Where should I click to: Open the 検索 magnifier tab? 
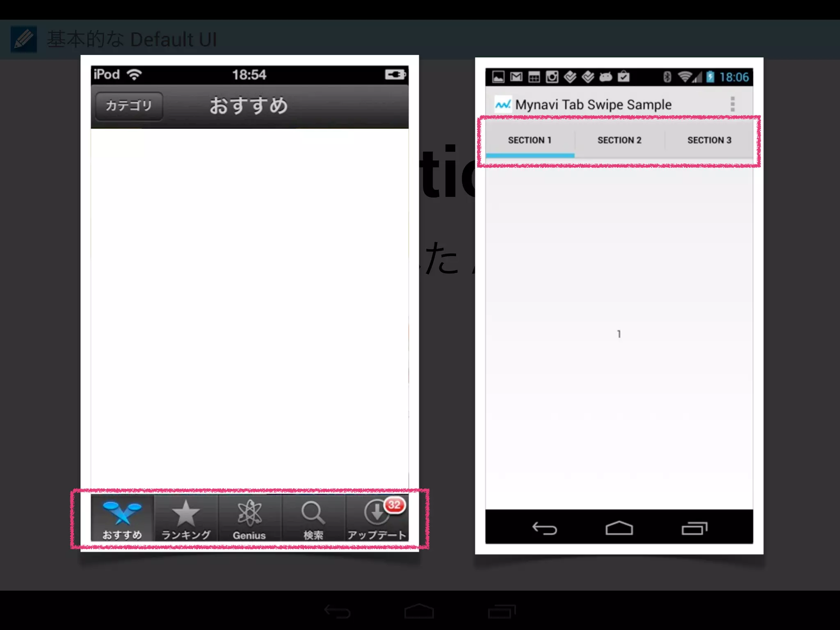(x=313, y=518)
